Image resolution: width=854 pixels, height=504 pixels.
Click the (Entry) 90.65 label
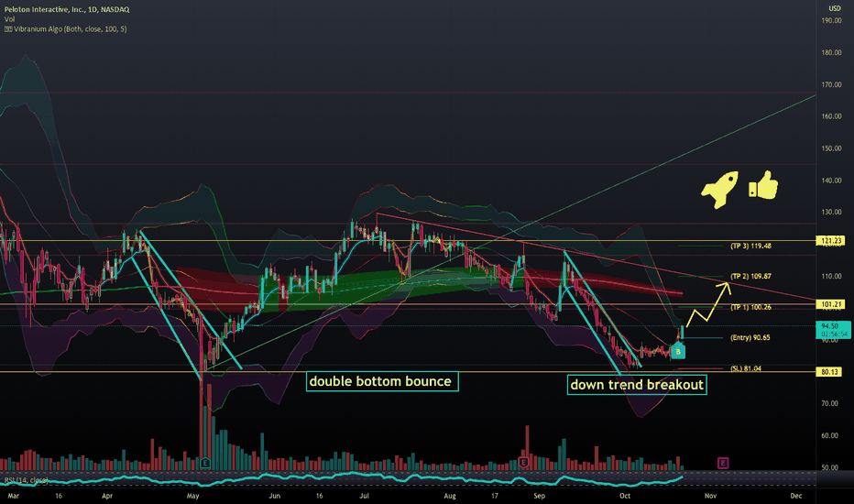[x=750, y=338]
